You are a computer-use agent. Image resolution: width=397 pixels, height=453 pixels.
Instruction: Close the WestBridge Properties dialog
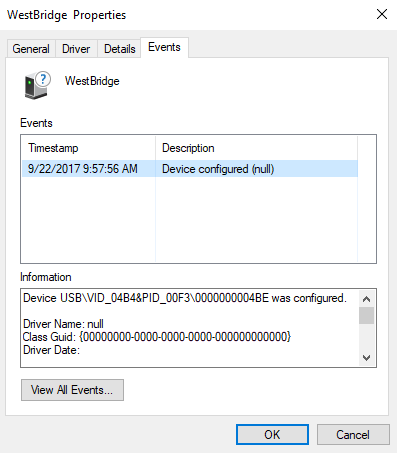382,14
